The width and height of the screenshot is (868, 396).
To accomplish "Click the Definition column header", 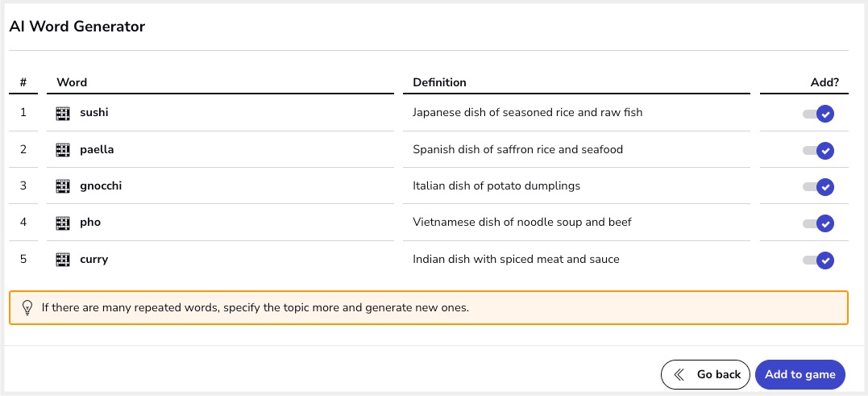I will pos(439,82).
